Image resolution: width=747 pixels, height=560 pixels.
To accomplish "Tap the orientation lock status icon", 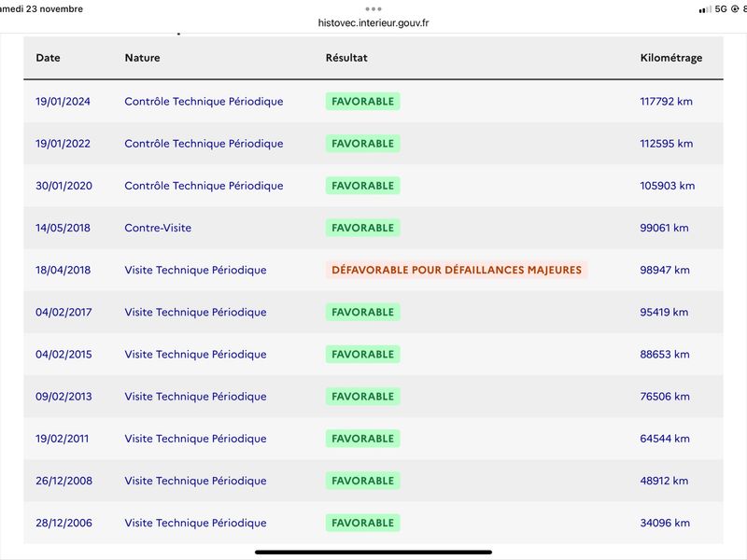I will (x=735, y=9).
